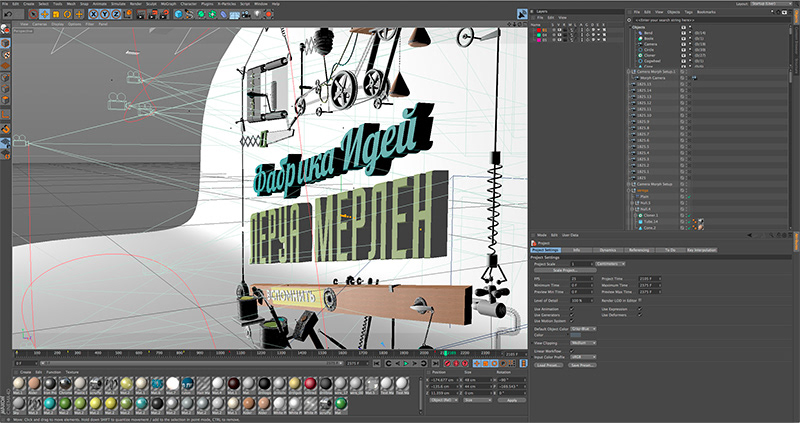Click Render to Picture Viewer icon

153,14
